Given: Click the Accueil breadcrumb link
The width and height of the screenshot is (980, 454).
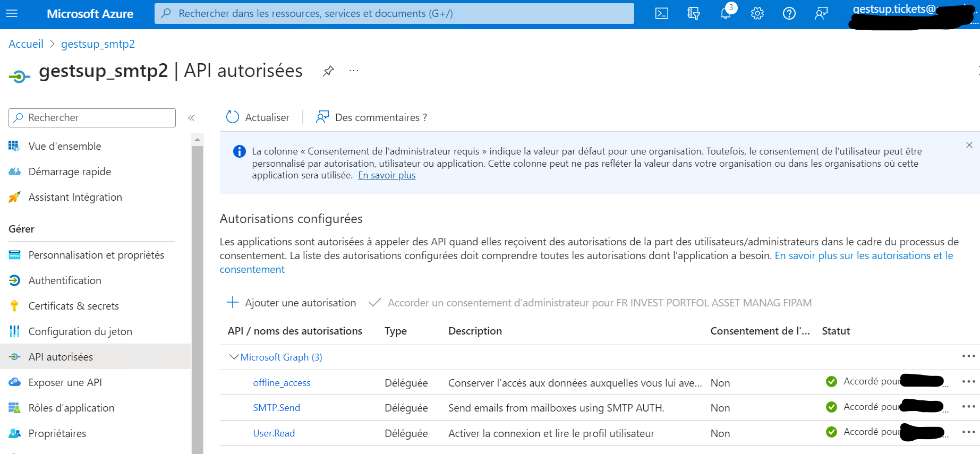Looking at the screenshot, I should click(x=26, y=44).
